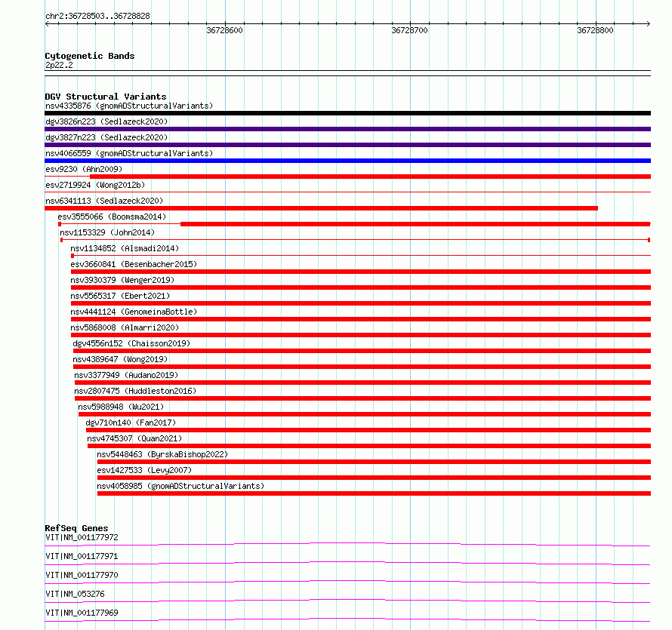Select variant esv1427533 (Levy2007) label
This screenshot has height=630, width=672.
[x=144, y=470]
